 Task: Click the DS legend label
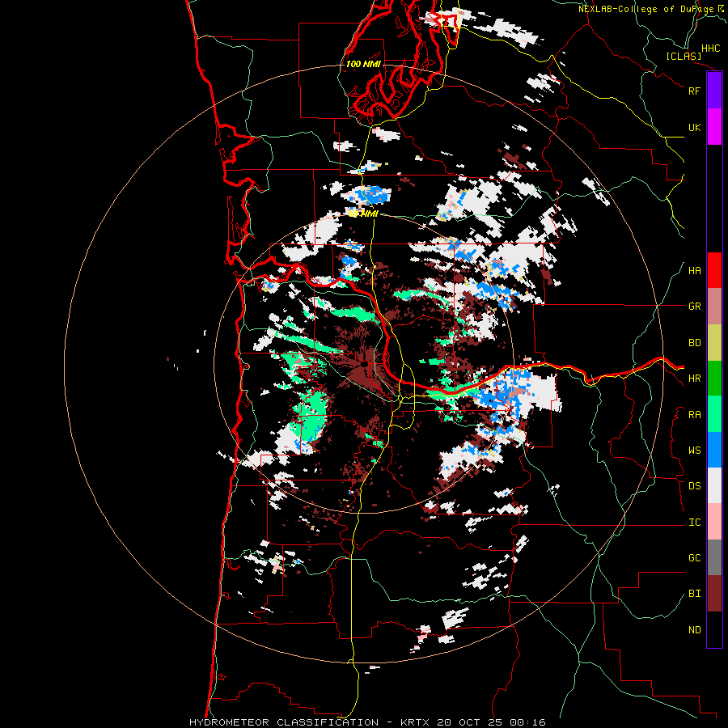[x=694, y=486]
